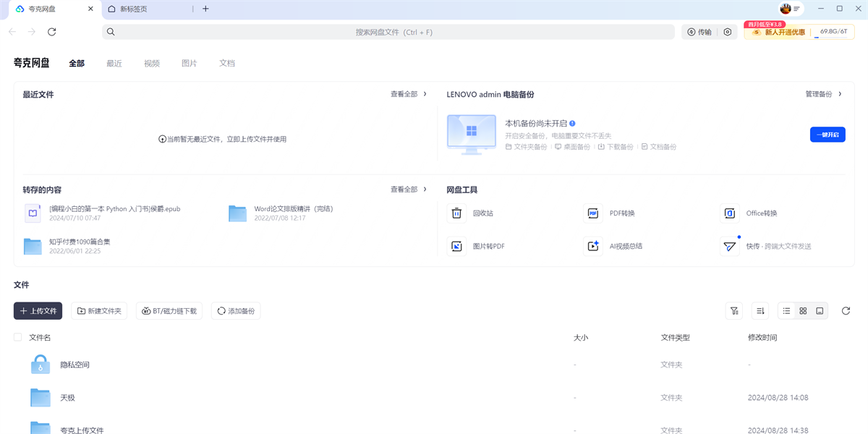Open the 图片转PDF tool
The image size is (868, 434).
(457, 246)
